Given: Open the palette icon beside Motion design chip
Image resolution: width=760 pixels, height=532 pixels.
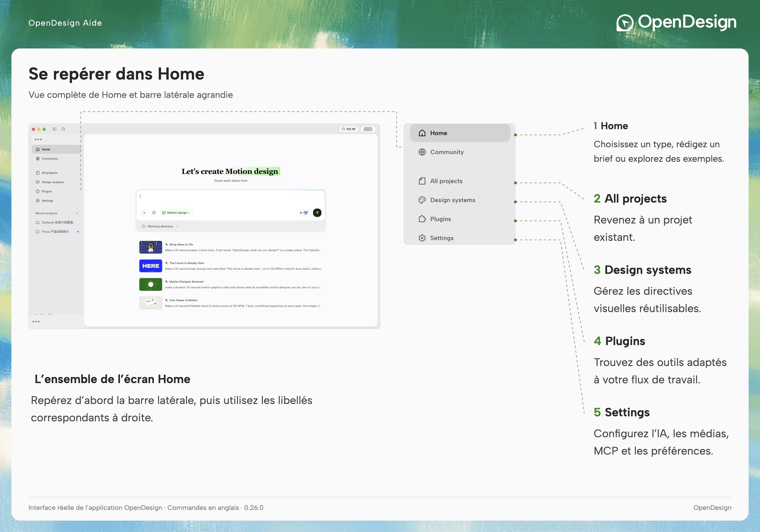Looking at the screenshot, I should point(154,213).
